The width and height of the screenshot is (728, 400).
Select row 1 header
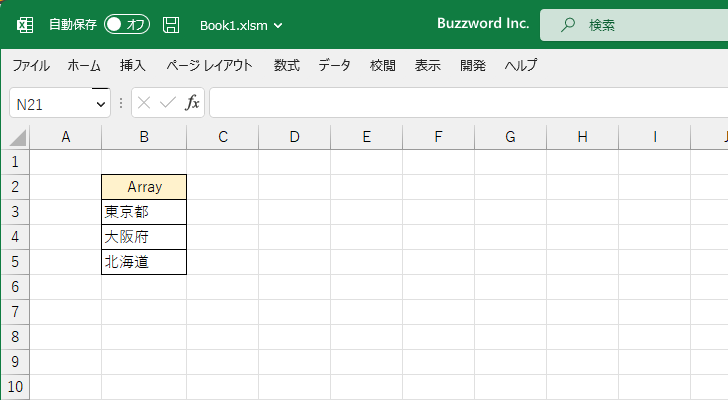pyautogui.click(x=15, y=162)
